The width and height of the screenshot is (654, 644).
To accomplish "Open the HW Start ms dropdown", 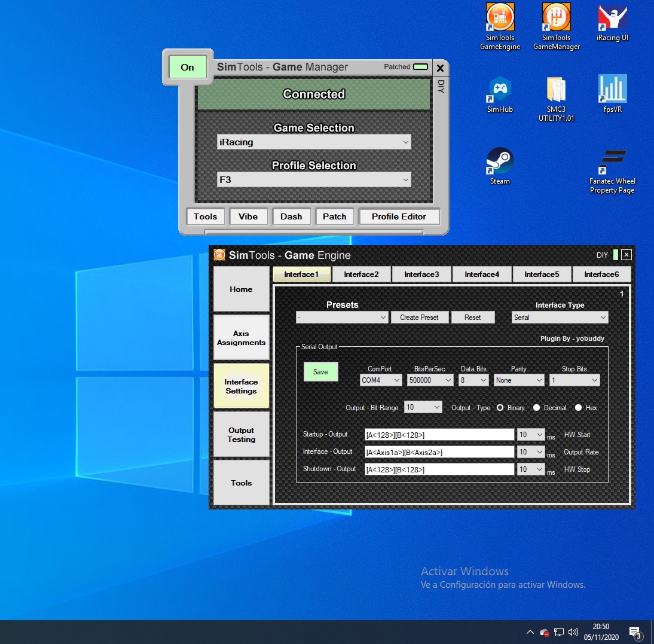I will [530, 435].
